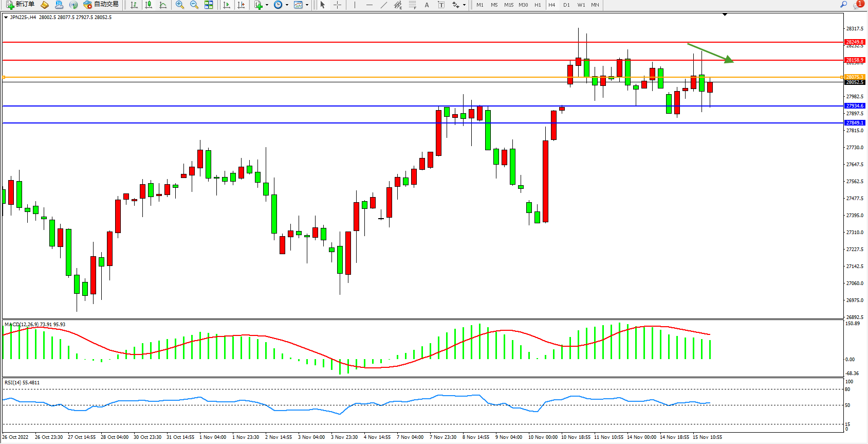The height and width of the screenshot is (444, 868).
Task: Toggle chart shift button
Action: click(x=241, y=5)
